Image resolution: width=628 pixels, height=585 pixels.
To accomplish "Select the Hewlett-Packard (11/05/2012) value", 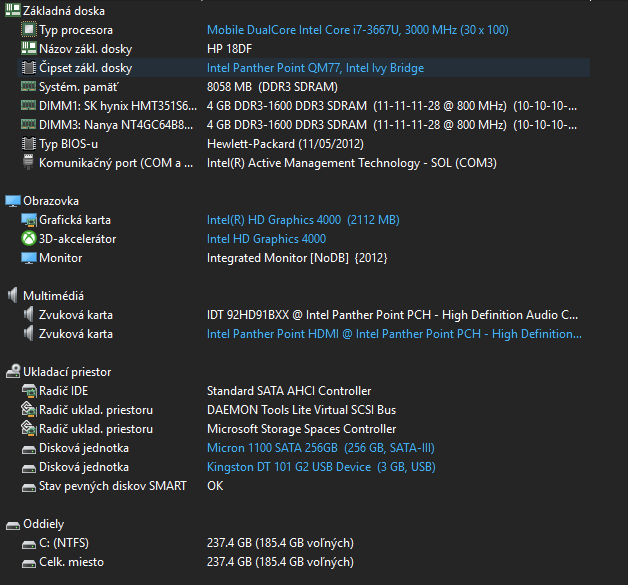I will (285, 144).
